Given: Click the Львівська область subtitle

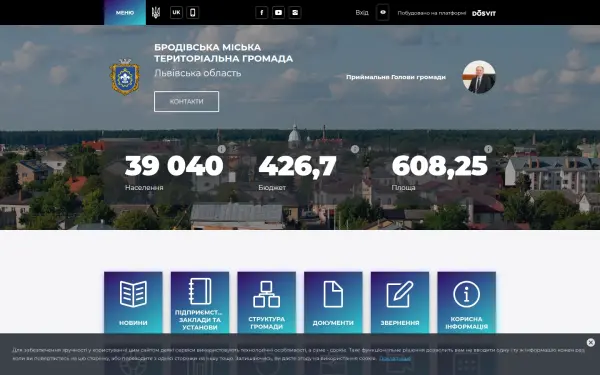Looking at the screenshot, I should click(197, 73).
